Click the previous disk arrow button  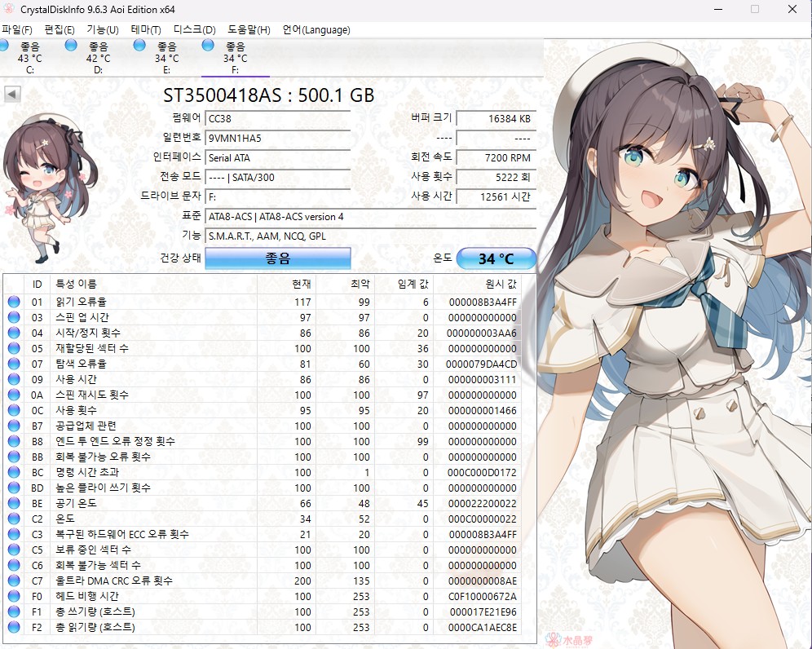point(12,95)
